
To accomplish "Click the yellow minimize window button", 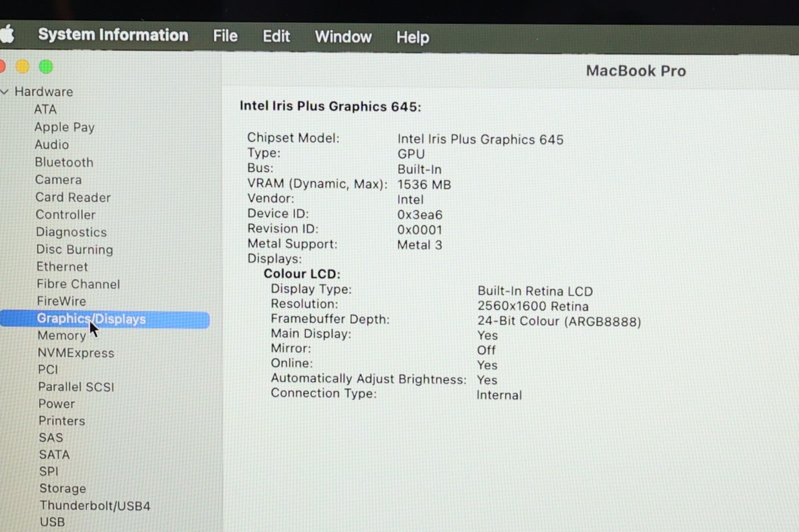I will [x=22, y=66].
